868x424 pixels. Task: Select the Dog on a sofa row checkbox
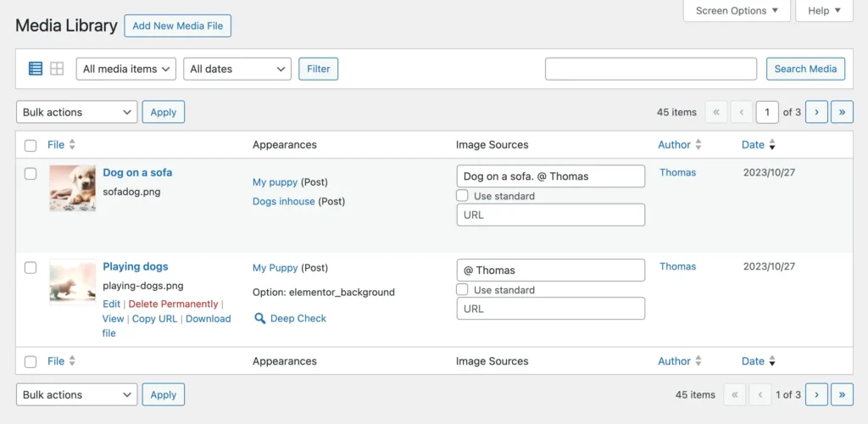(31, 174)
